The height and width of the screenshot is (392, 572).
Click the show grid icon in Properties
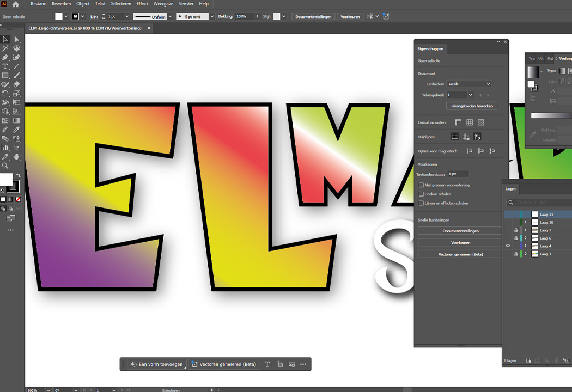469,123
